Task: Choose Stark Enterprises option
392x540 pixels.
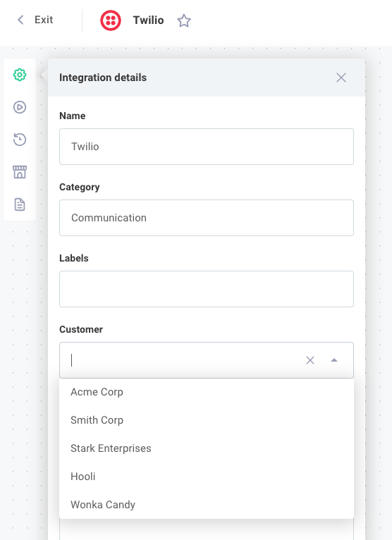Action: coord(207,448)
